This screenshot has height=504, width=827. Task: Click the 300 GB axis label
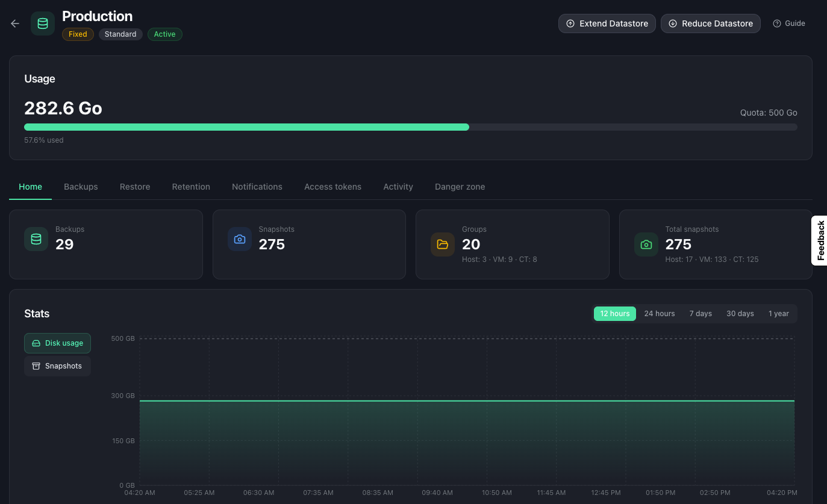click(x=123, y=396)
